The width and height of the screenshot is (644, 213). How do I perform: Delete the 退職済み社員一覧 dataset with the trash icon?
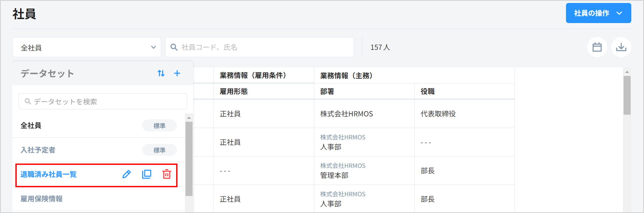pyautogui.click(x=166, y=174)
